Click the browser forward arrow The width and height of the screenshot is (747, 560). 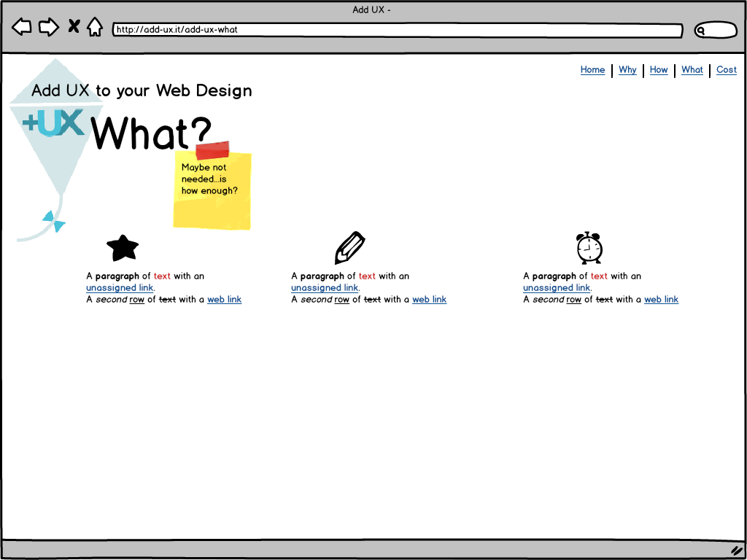[49, 27]
